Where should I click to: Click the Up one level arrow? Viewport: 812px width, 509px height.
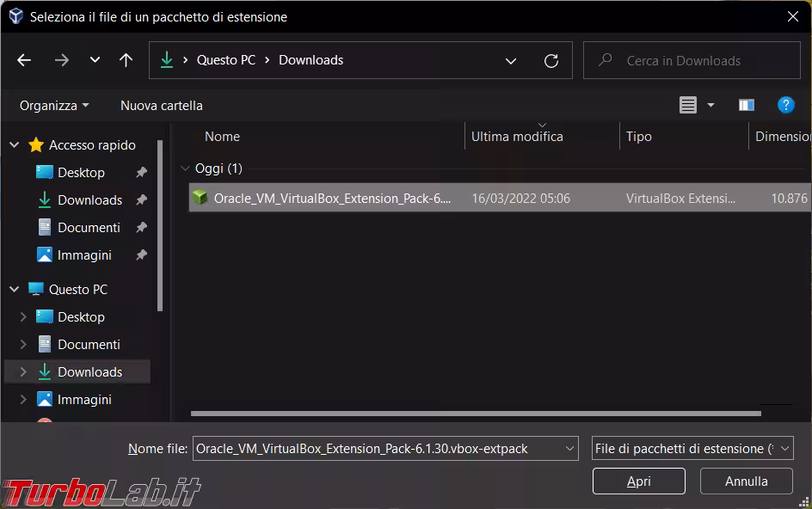tap(126, 60)
